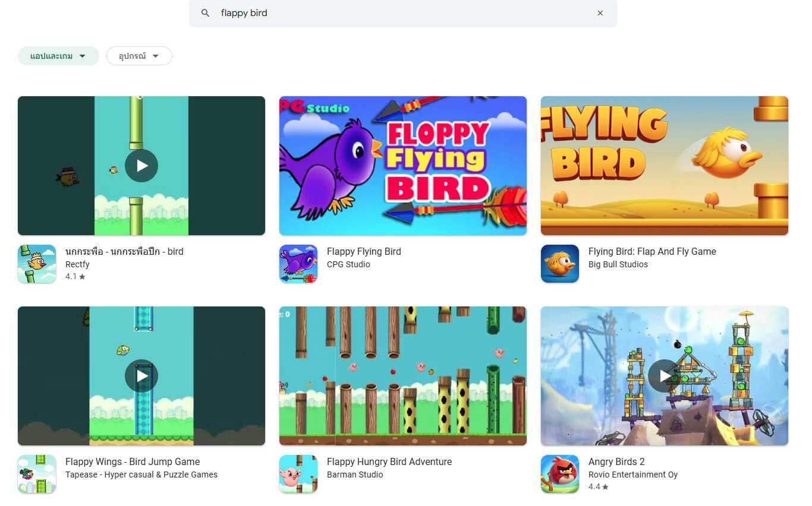Click the search magnifier icon
812x506 pixels.
205,13
